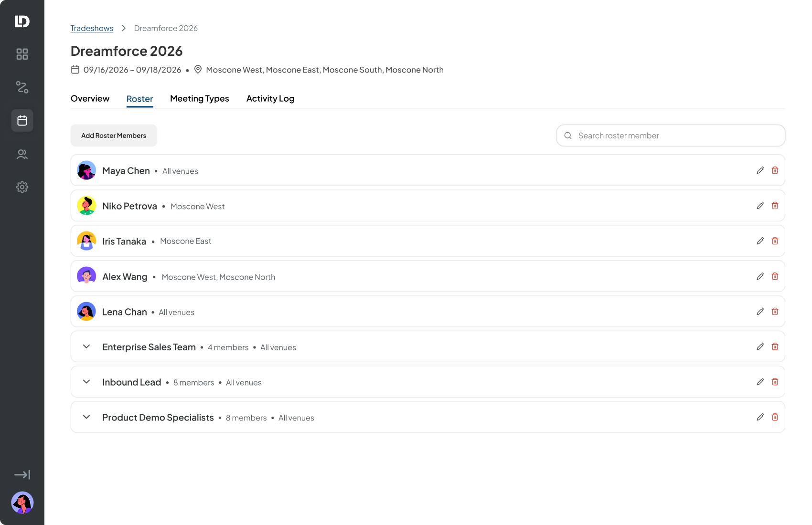This screenshot has height=525, width=812.
Task: Delete Enterprise Sales Team from roster
Action: point(775,346)
